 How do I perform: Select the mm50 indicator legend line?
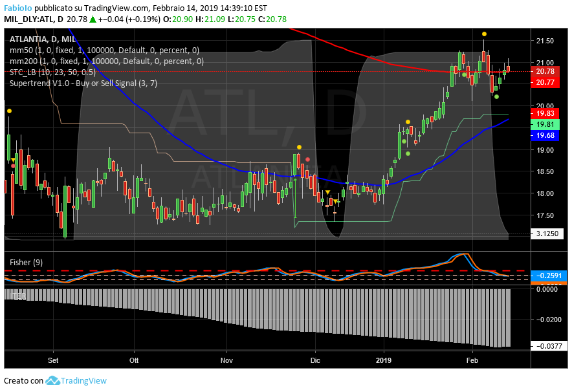coord(104,50)
